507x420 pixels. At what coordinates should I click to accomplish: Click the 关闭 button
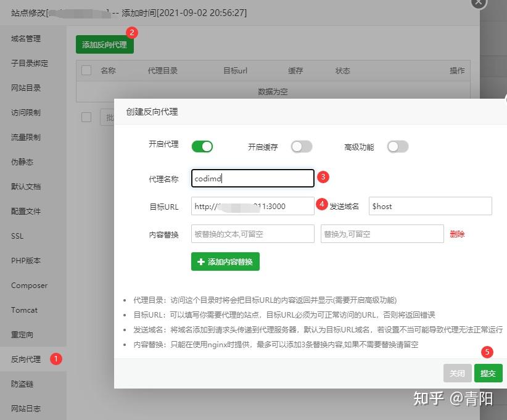tap(457, 373)
